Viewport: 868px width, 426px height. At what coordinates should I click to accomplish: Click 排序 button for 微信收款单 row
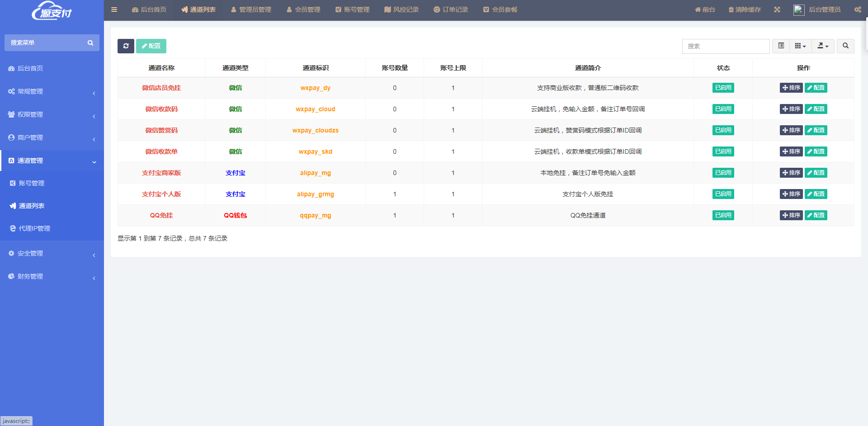791,151
